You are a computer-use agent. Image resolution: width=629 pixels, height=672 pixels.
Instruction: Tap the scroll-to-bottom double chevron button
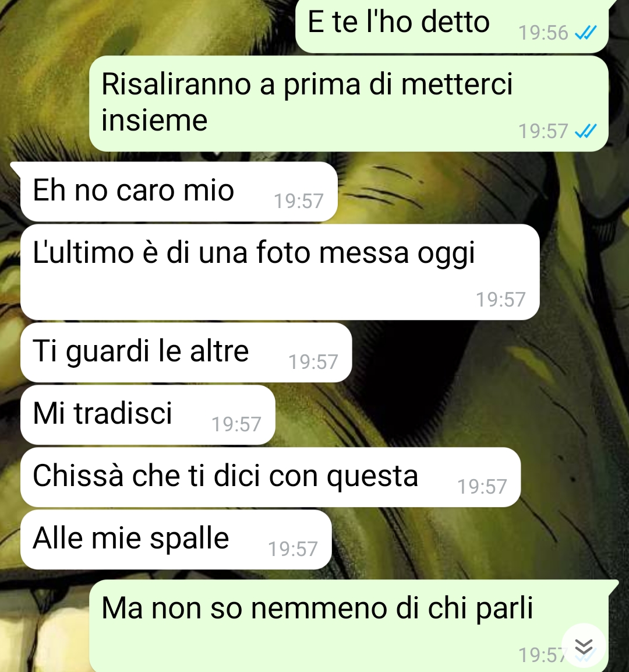tap(584, 647)
